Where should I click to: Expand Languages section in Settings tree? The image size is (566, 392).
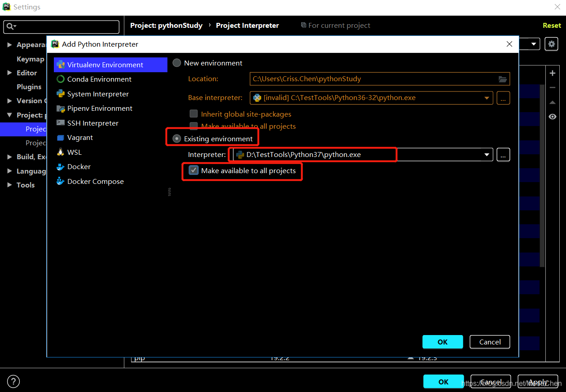9,171
